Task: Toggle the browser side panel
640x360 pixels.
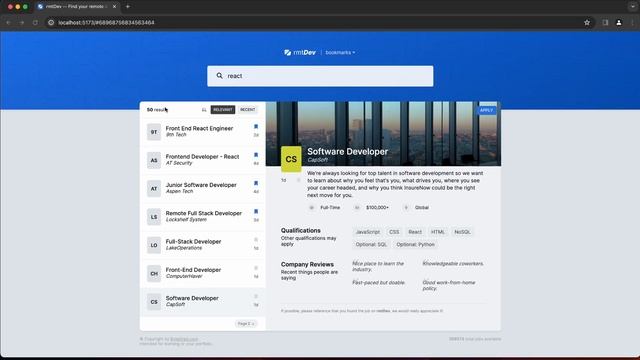Action: point(605,22)
